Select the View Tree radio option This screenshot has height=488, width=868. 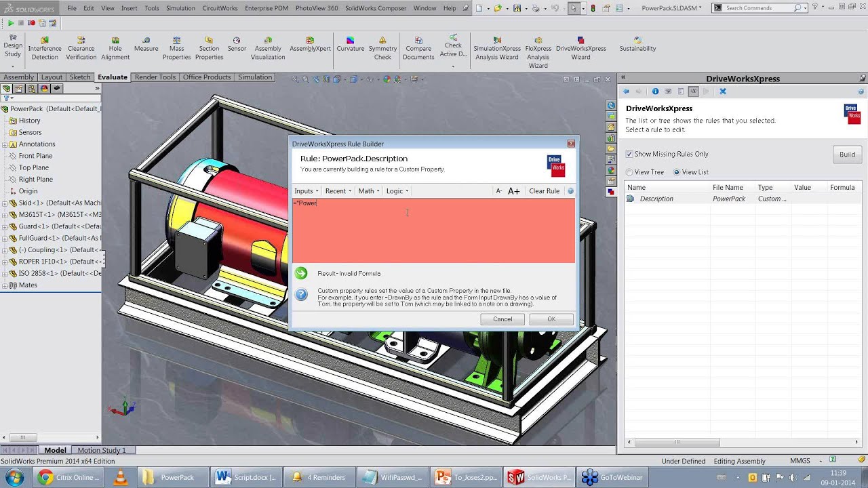click(x=629, y=172)
